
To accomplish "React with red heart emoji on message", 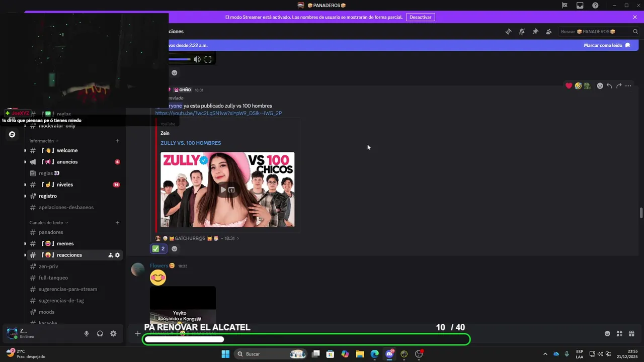I will 569,86.
